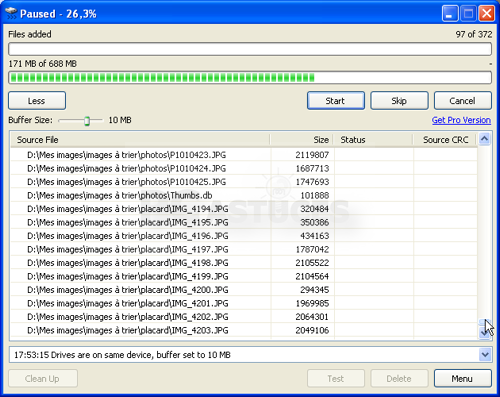
Task: Click the size value 101888
Action: [315, 195]
